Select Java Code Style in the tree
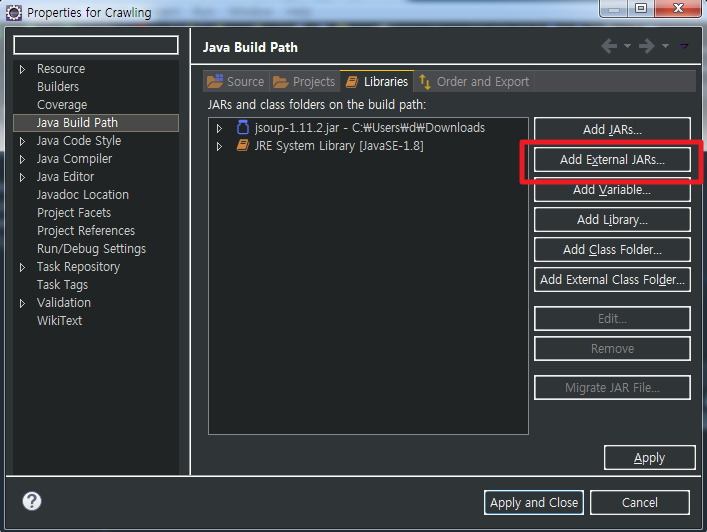The image size is (707, 532). [79, 141]
